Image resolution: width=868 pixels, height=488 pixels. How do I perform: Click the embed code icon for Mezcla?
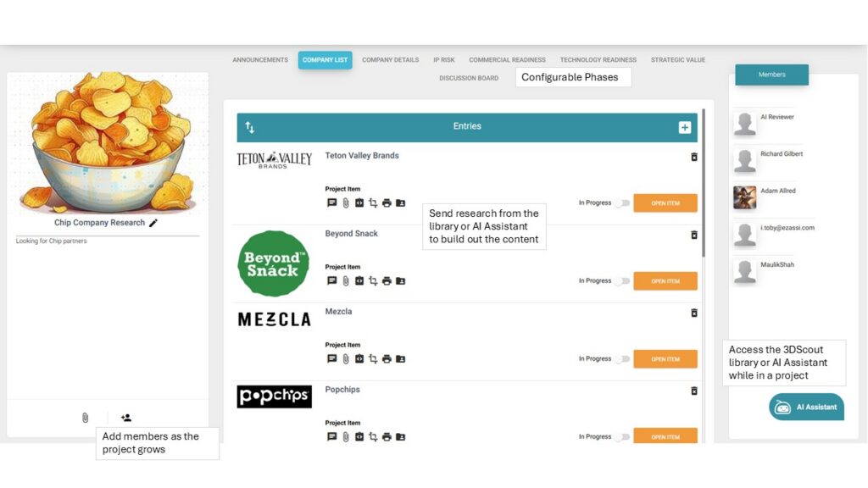359,359
